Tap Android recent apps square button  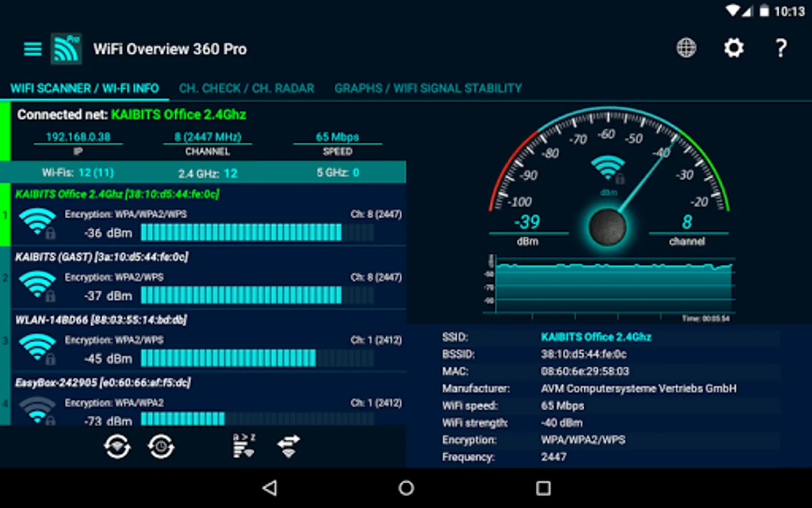[x=543, y=488]
